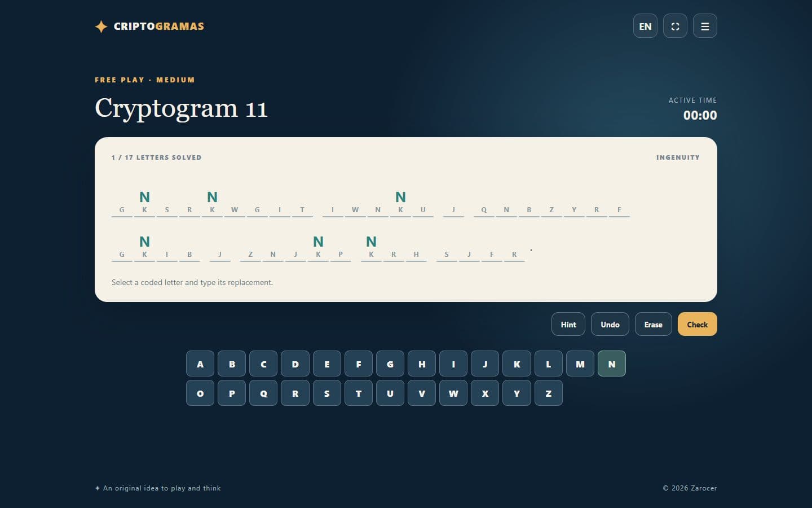Choose the X keyboard key

point(484,393)
